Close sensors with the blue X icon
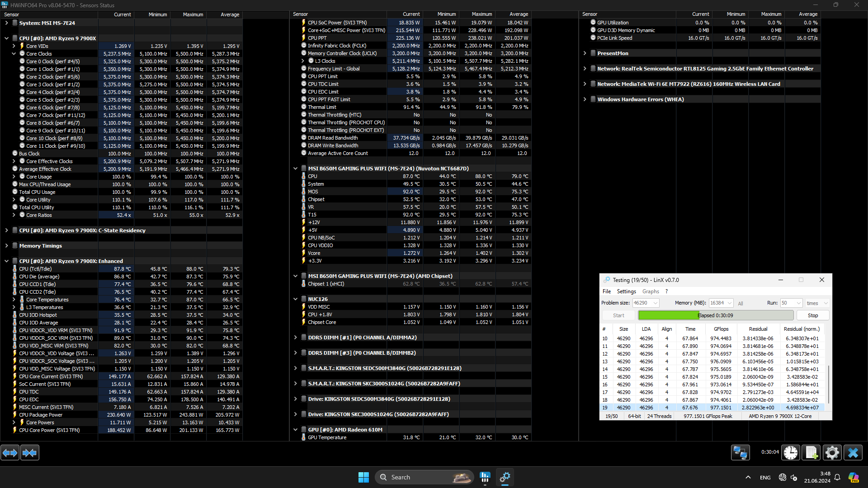868x488 pixels. click(x=853, y=453)
